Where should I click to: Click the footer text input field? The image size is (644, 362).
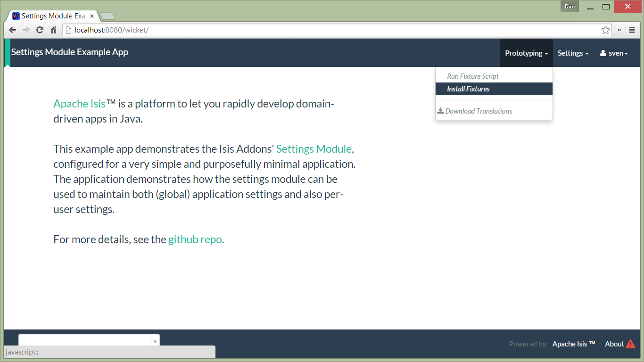click(85, 341)
